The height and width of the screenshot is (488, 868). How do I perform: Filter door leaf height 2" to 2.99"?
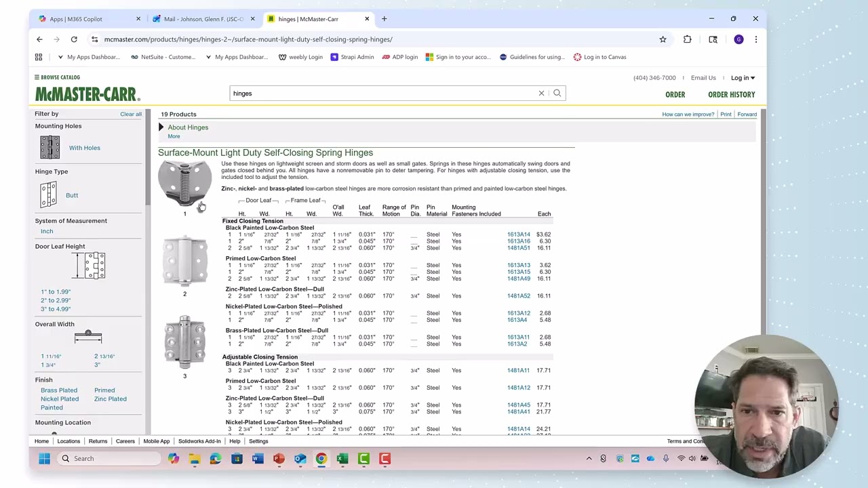coord(56,300)
